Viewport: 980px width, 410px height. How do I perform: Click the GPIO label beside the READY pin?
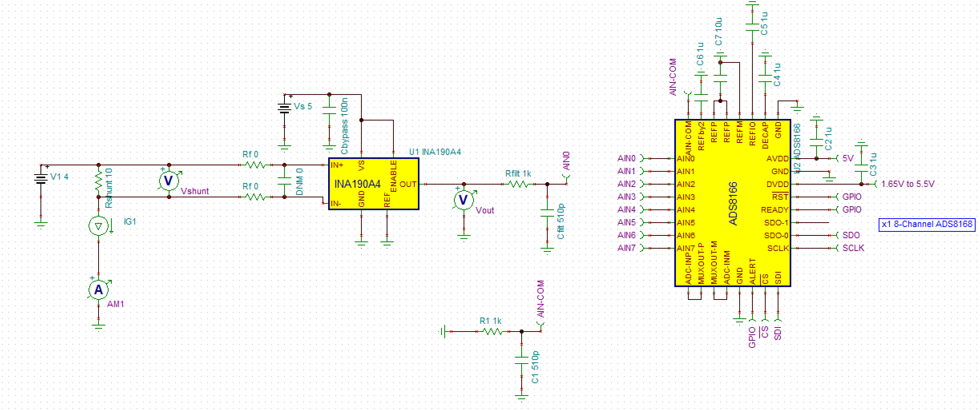pyautogui.click(x=852, y=210)
